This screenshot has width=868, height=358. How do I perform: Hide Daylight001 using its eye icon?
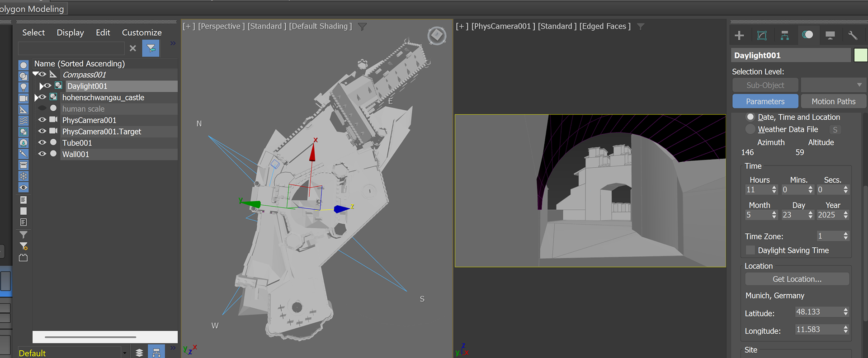pos(47,85)
